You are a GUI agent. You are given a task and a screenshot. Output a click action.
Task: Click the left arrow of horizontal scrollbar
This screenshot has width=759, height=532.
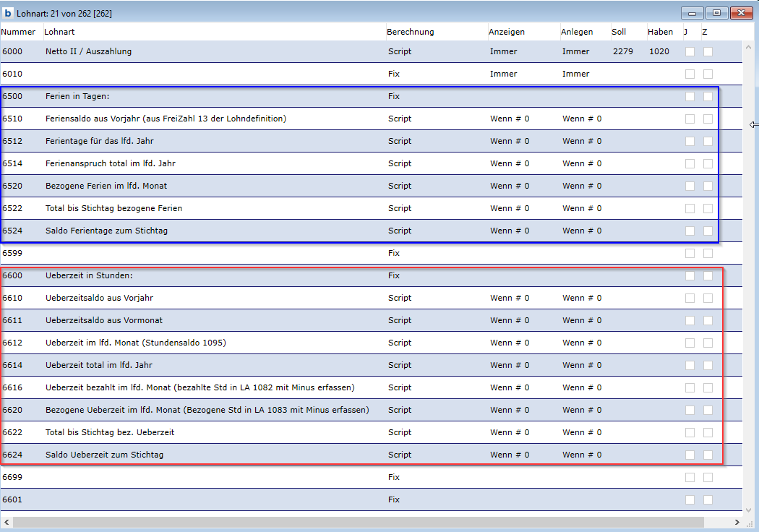[x=7, y=522]
